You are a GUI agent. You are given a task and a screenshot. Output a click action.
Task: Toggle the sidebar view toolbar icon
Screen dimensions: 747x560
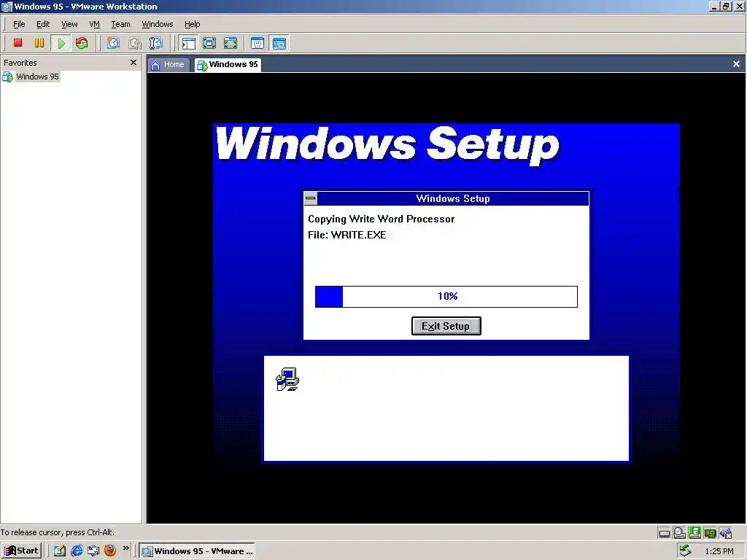[x=189, y=43]
